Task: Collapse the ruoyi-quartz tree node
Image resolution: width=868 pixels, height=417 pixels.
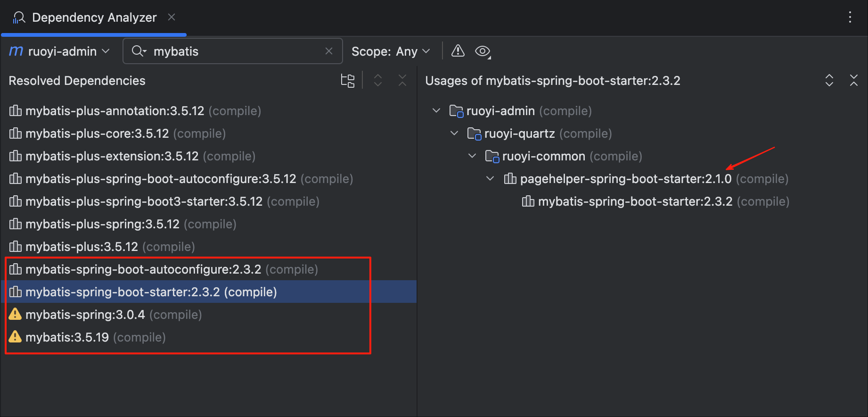Action: [454, 133]
